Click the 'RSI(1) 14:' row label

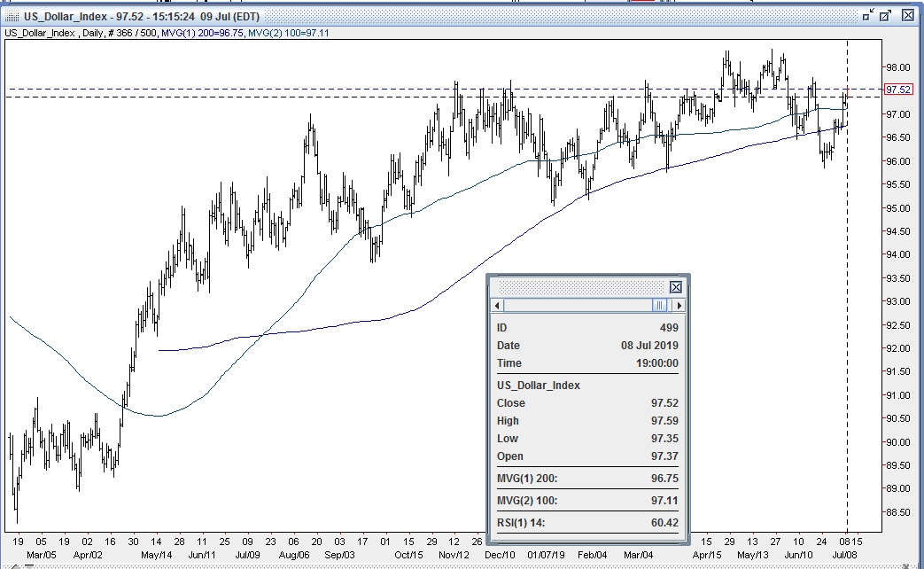521,523
